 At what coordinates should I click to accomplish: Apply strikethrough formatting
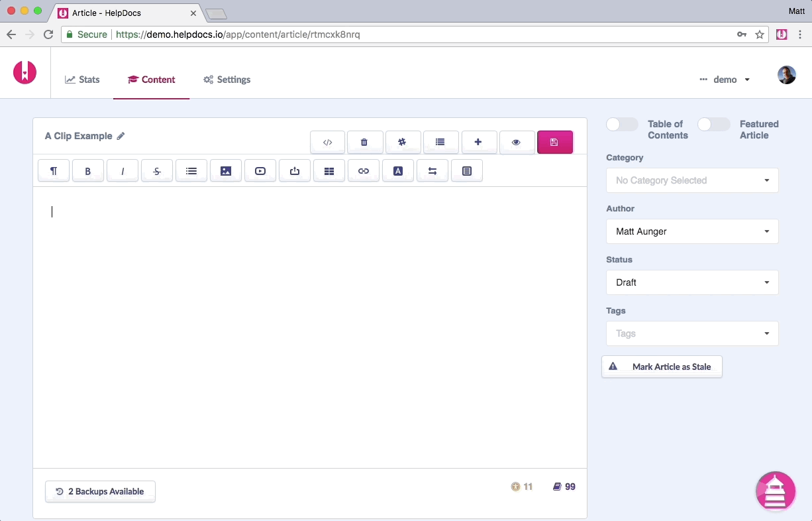[157, 171]
